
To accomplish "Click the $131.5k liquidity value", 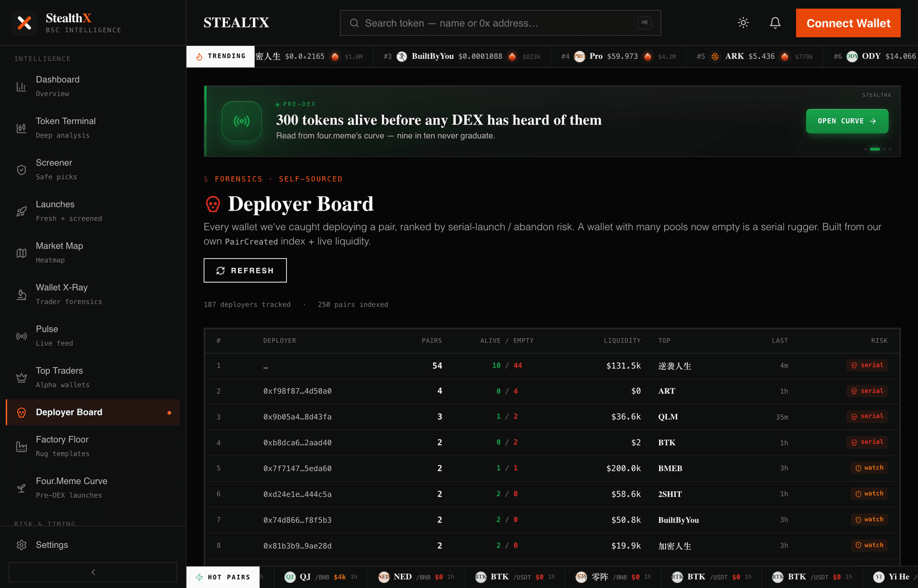I will (x=623, y=366).
